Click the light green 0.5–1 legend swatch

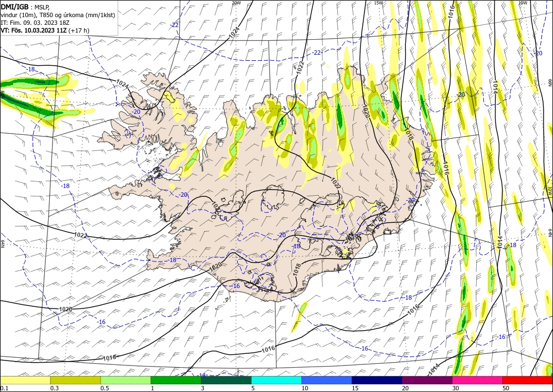pyautogui.click(x=126, y=380)
